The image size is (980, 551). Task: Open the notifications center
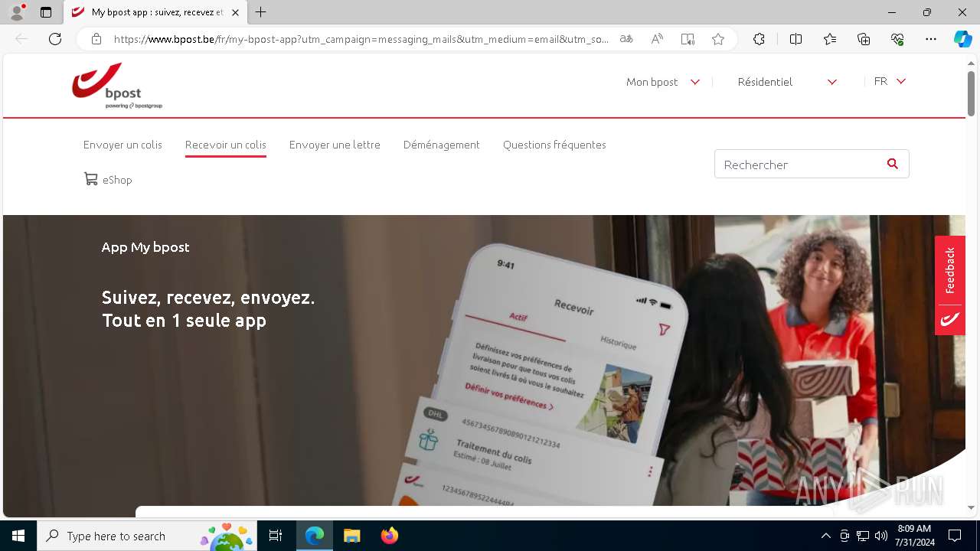[x=955, y=536]
